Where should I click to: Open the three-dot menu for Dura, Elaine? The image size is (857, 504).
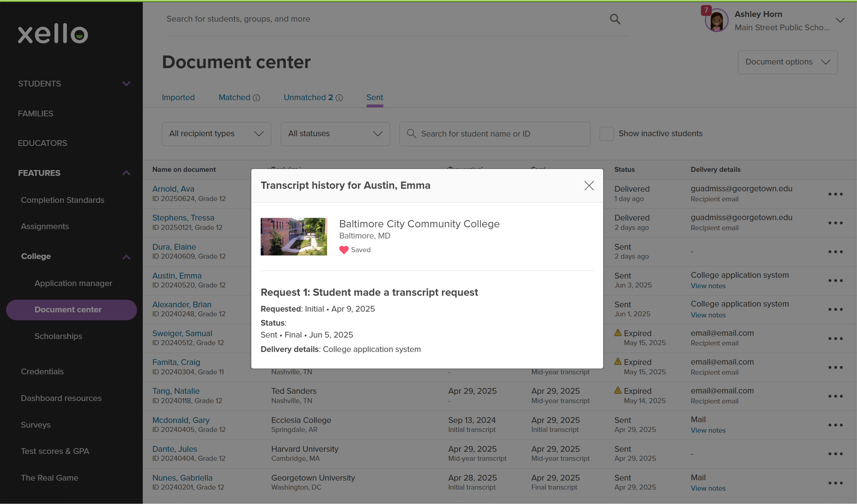click(835, 252)
